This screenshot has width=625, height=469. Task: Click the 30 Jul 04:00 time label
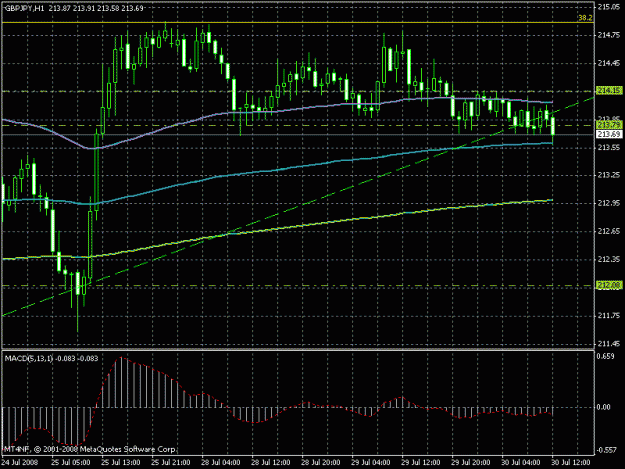click(x=521, y=463)
